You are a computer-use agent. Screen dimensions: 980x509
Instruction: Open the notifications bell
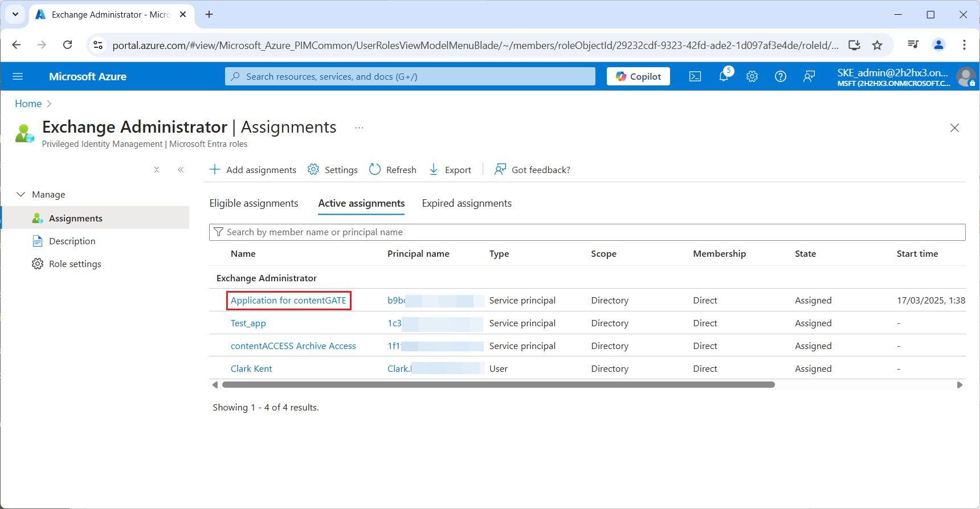point(724,76)
